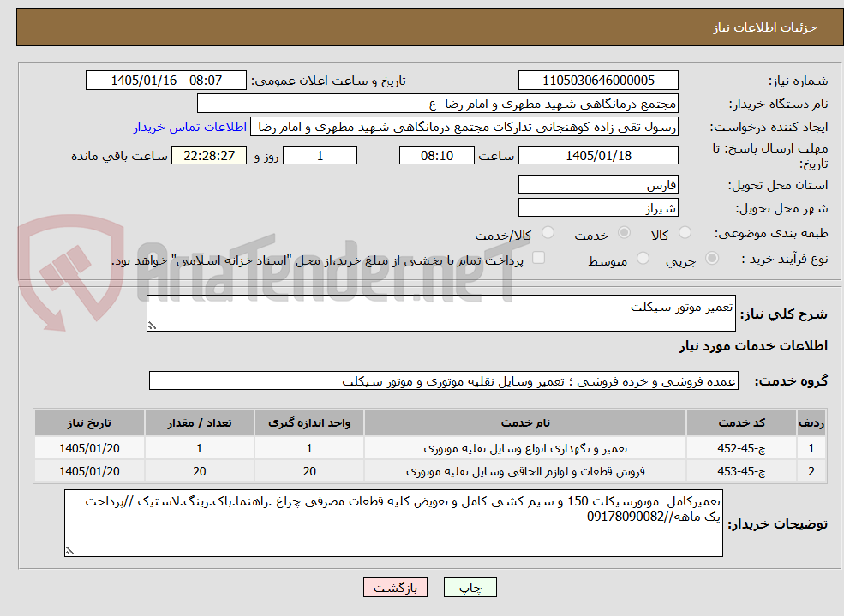This screenshot has height=616, width=844.
Task: Click the توضیحات خریدار label
Action: pos(778,524)
